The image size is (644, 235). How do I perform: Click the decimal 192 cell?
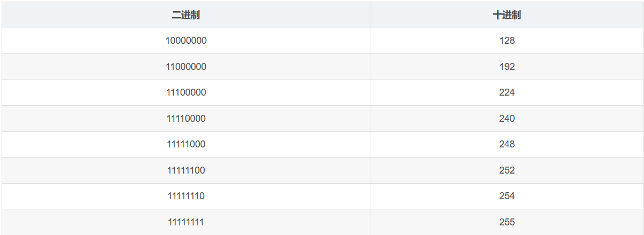[506, 67]
